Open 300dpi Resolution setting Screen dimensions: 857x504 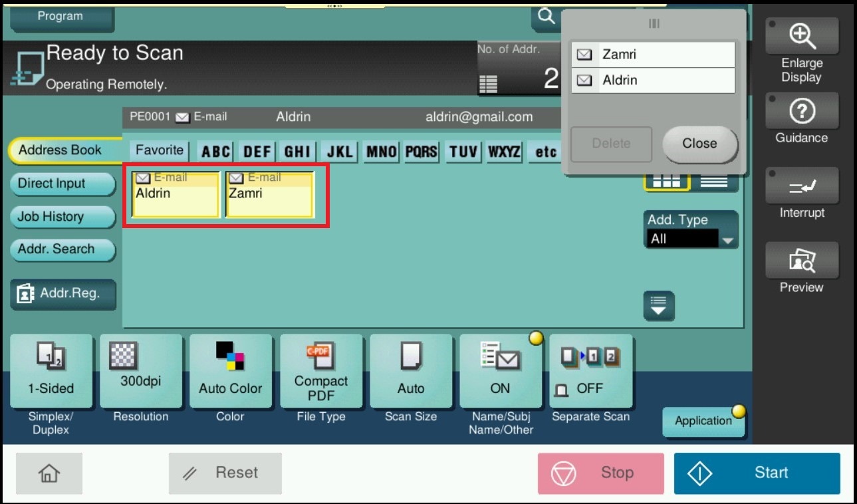click(x=140, y=372)
